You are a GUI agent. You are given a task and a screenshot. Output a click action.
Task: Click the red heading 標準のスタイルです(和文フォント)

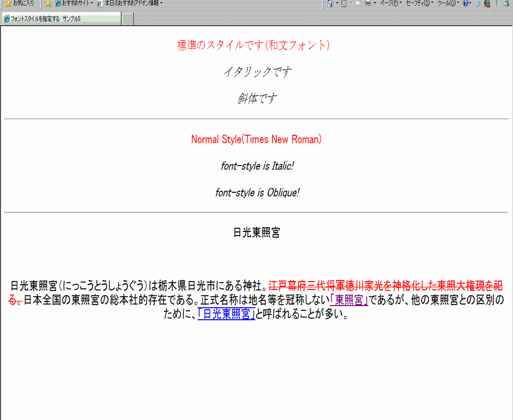pyautogui.click(x=254, y=45)
